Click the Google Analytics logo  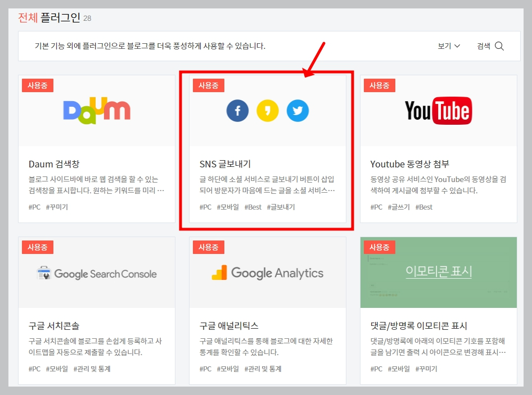[x=268, y=273]
